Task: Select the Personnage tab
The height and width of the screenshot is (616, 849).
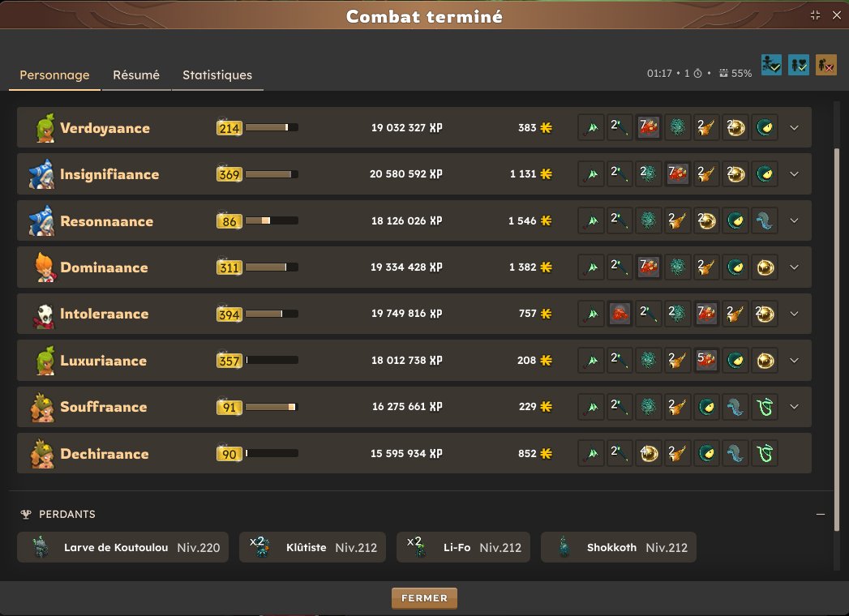Action: (x=54, y=75)
